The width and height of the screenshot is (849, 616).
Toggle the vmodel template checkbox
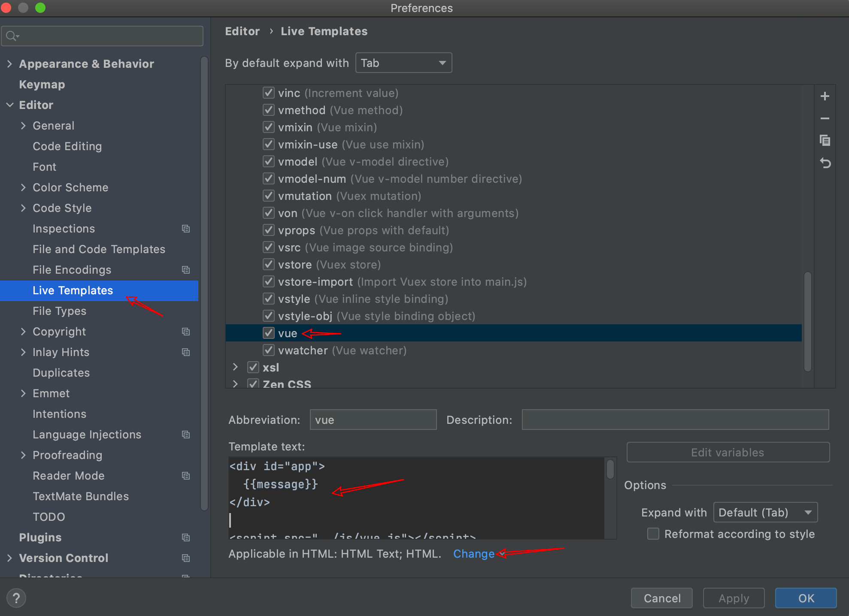click(269, 161)
